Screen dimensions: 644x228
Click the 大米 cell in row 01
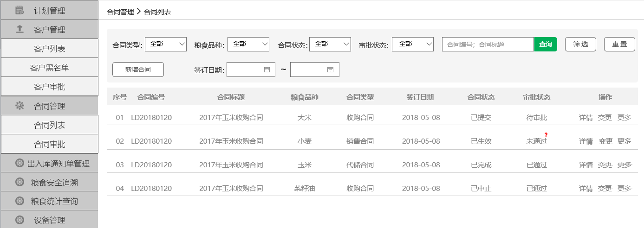point(304,117)
